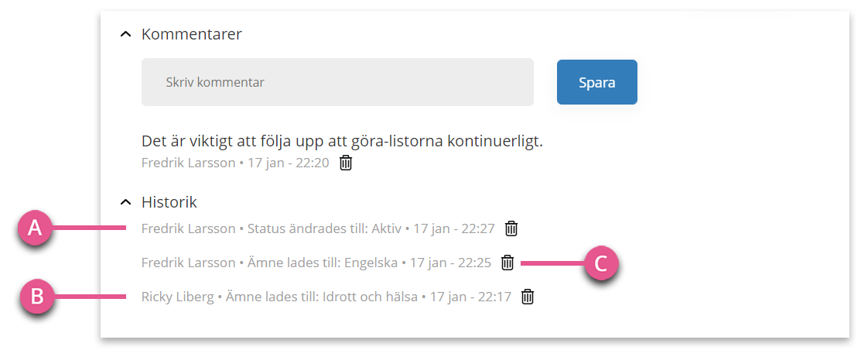Collapse the Historik section chevron
The image size is (868, 364).
click(125, 201)
